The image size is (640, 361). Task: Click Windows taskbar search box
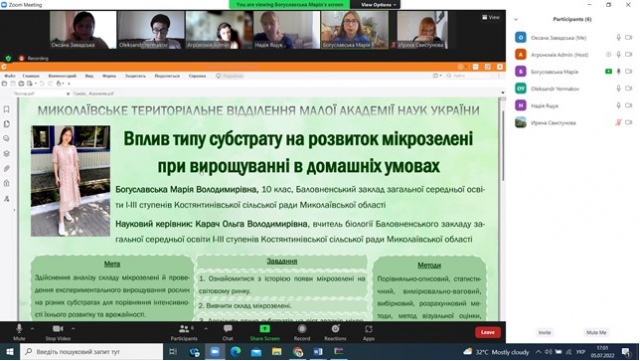click(91, 352)
